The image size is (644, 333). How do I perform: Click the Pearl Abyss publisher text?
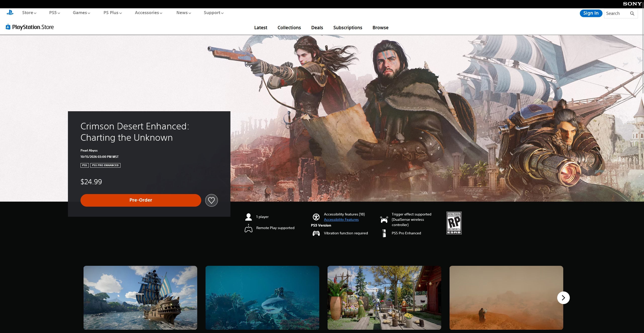click(x=89, y=151)
